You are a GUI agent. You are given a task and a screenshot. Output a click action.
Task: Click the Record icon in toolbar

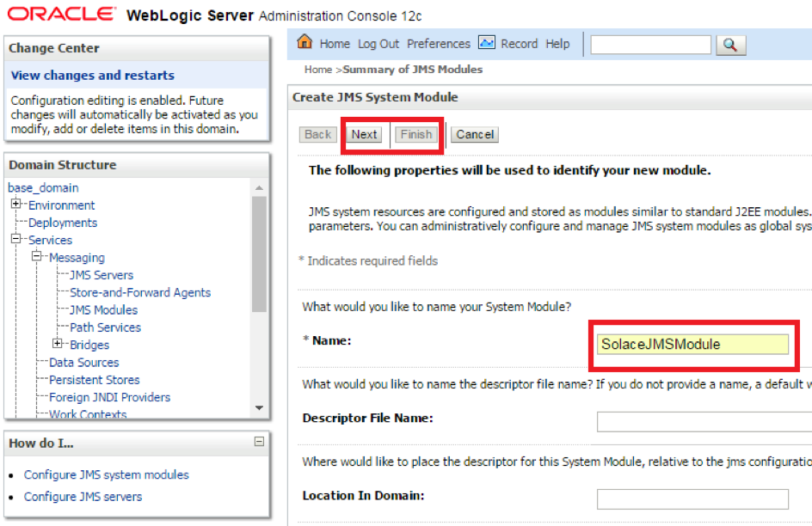487,43
